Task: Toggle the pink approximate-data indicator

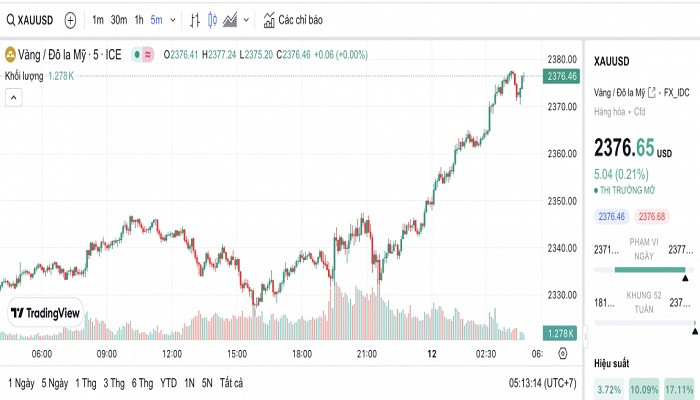Action: click(x=147, y=54)
